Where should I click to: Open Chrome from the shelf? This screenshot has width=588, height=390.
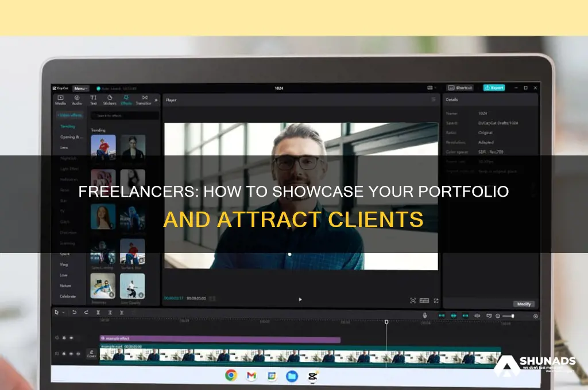pos(231,375)
